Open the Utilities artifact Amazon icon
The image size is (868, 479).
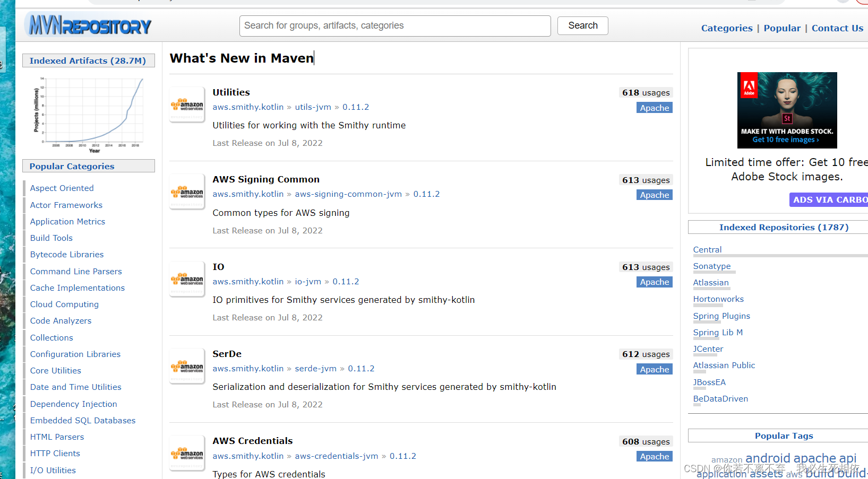(x=187, y=104)
